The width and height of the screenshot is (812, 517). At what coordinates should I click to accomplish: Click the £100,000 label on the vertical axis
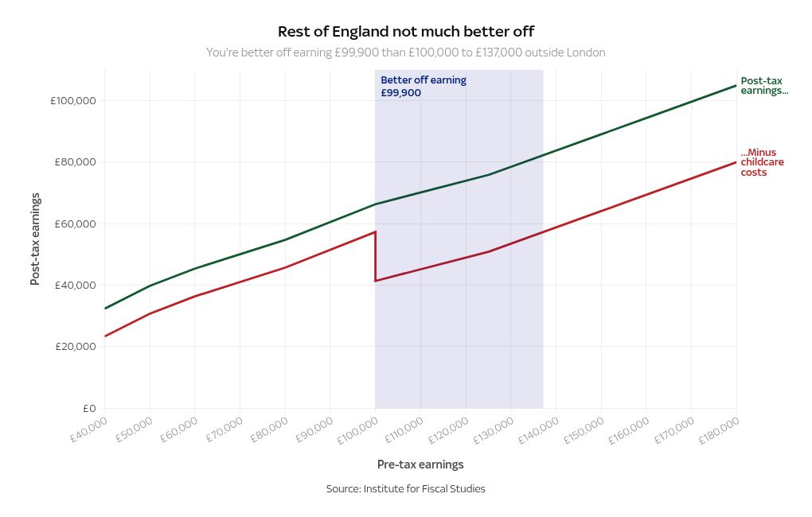(72, 101)
